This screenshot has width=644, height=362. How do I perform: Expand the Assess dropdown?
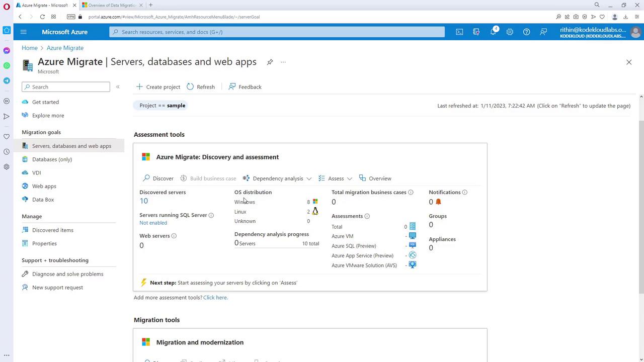coord(349,178)
